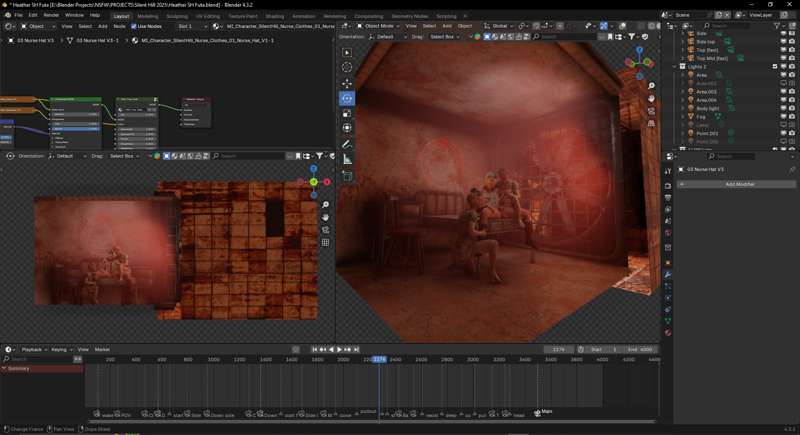This screenshot has height=435, width=800.
Task: Click the Measure tool in viewport toolbar
Action: [347, 159]
